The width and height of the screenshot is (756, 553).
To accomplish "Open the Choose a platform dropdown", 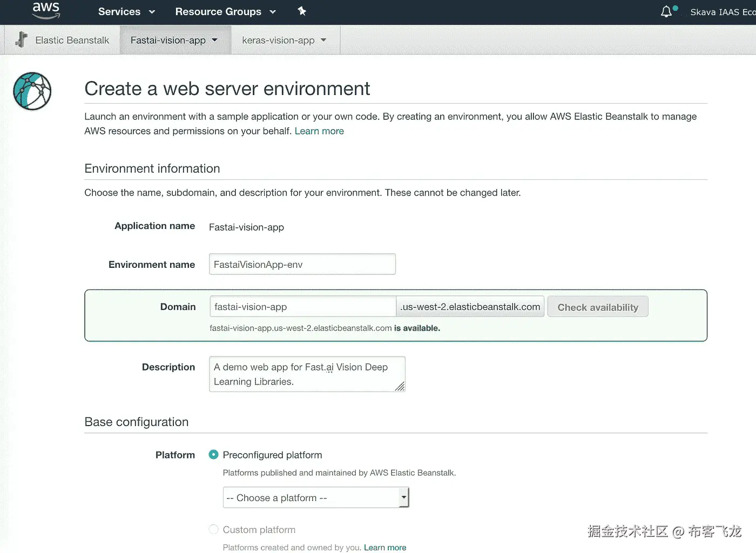I will 316,497.
